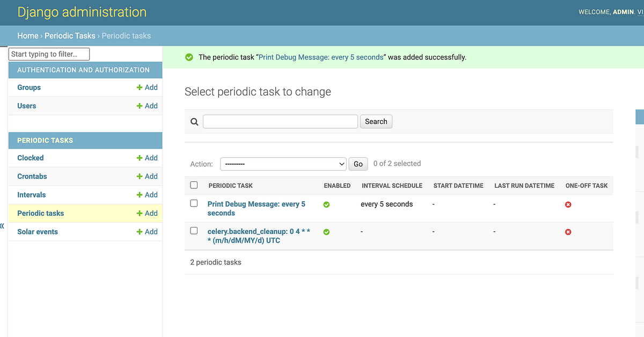The height and width of the screenshot is (337, 644).
Task: Open the Home breadcrumb link
Action: (x=28, y=35)
